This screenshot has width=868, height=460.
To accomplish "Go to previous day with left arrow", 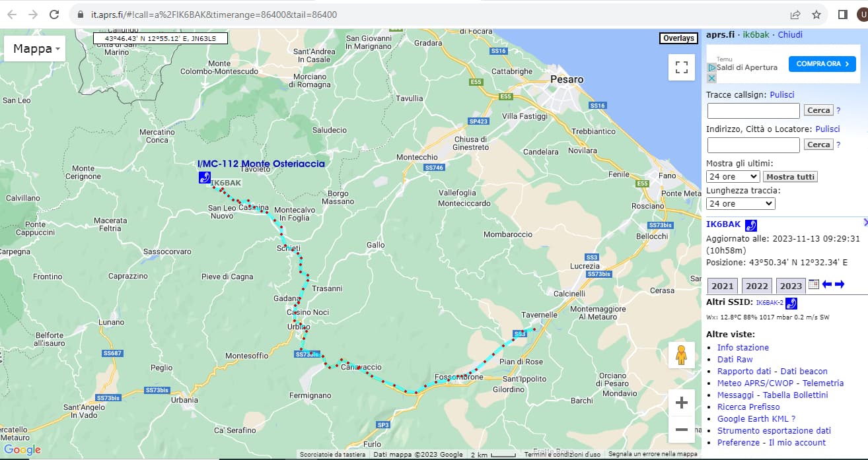I will click(x=826, y=284).
